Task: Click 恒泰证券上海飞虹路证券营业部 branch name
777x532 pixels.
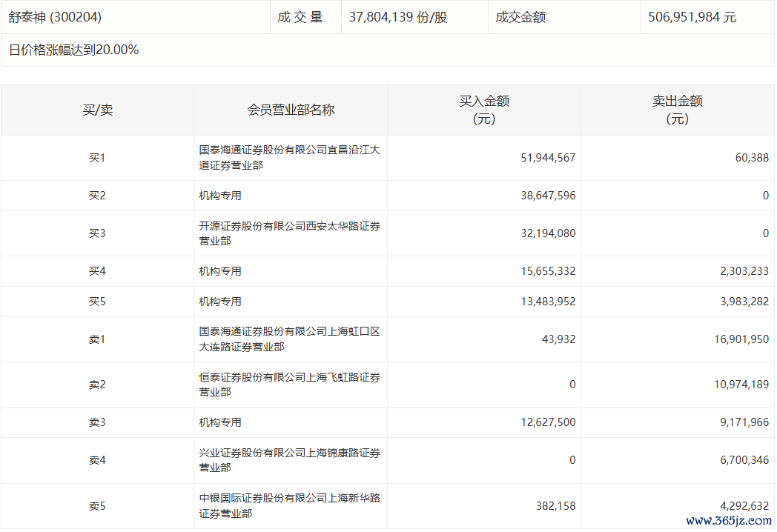Action: (289, 385)
